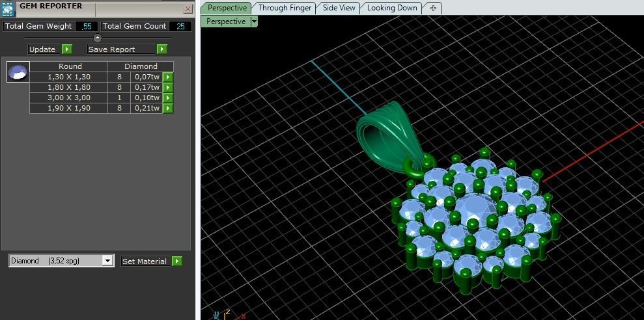
Task: Switch to the Through Finger tab
Action: pos(285,8)
